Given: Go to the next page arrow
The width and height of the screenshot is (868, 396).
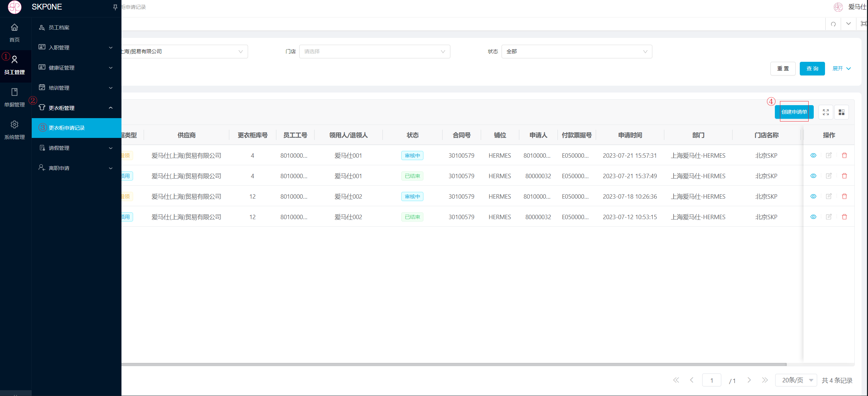Looking at the screenshot, I should click(x=749, y=380).
